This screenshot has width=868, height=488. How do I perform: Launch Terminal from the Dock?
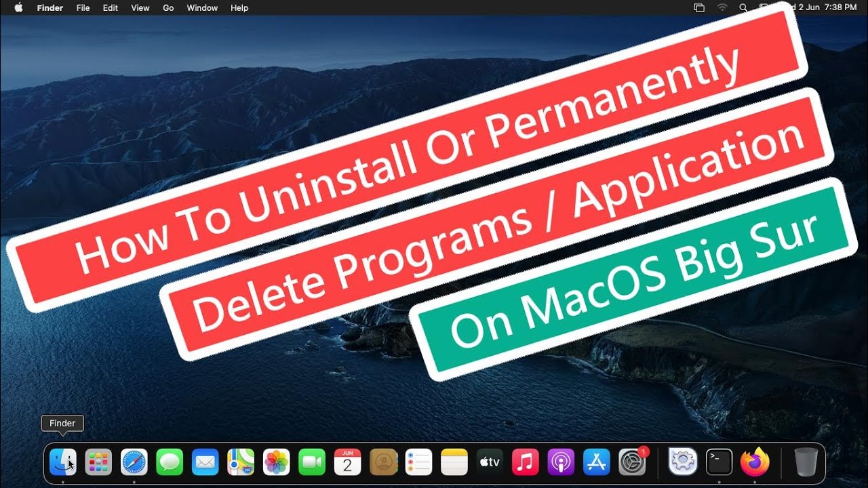click(719, 462)
